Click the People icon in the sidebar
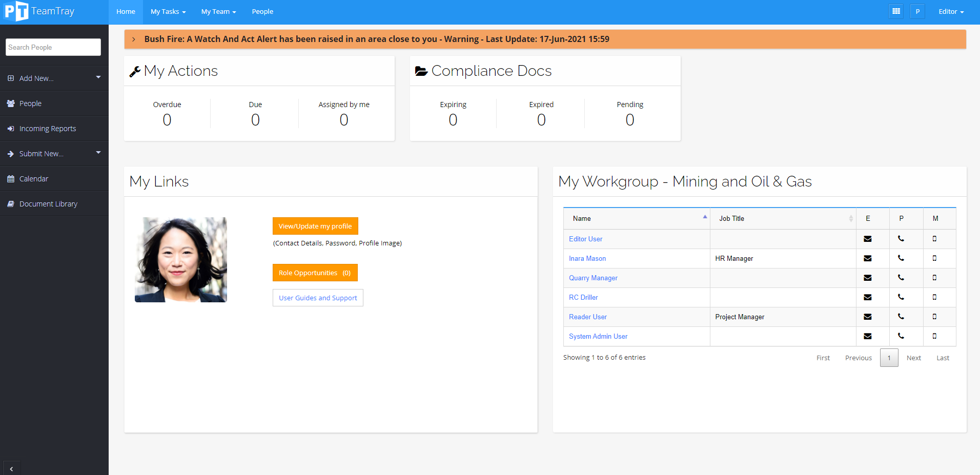Viewport: 980px width, 475px height. tap(11, 103)
